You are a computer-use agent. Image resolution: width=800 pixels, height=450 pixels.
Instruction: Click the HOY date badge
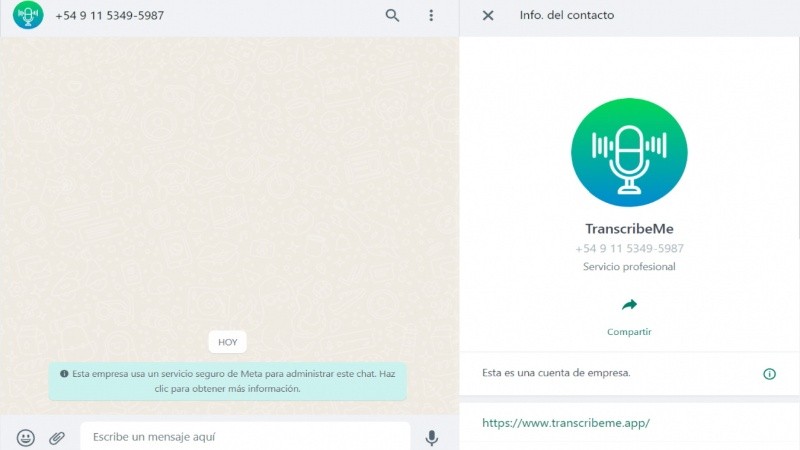228,342
